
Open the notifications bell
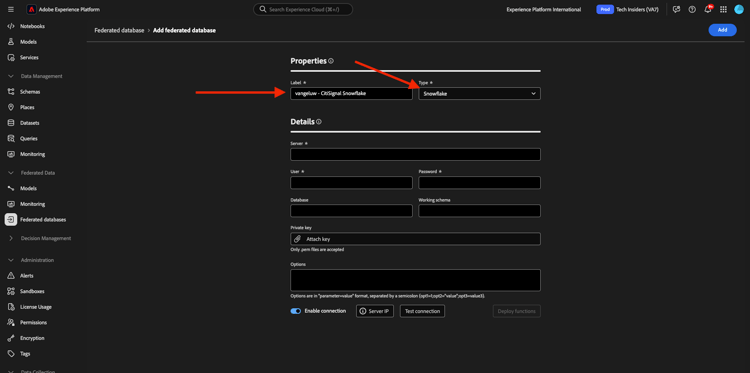click(x=708, y=10)
